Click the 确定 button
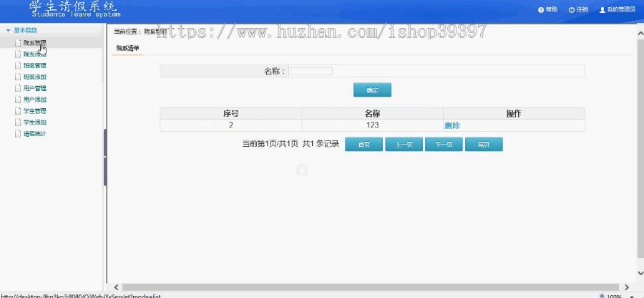The height and width of the screenshot is (298, 644). click(x=372, y=90)
